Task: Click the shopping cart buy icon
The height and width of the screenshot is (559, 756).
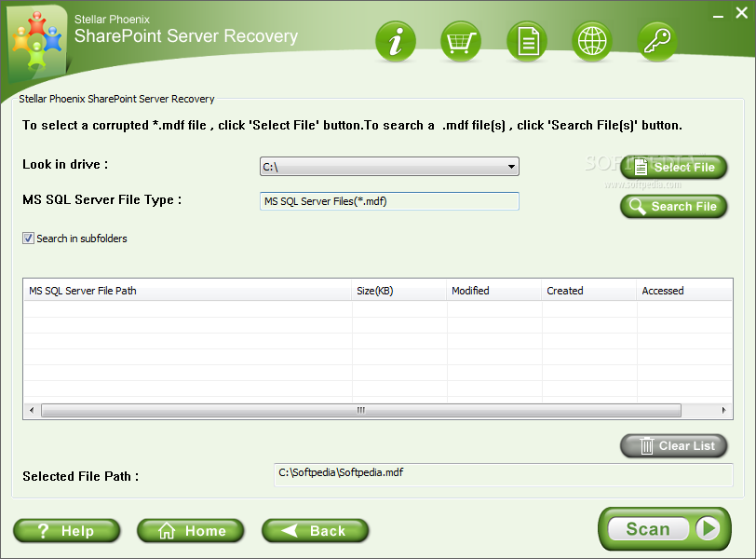Action: [x=461, y=42]
